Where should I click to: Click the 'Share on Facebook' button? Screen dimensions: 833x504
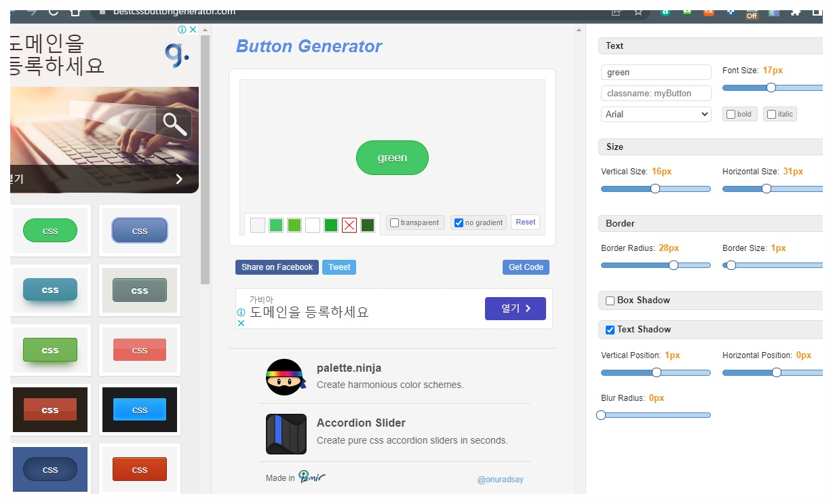(x=276, y=267)
